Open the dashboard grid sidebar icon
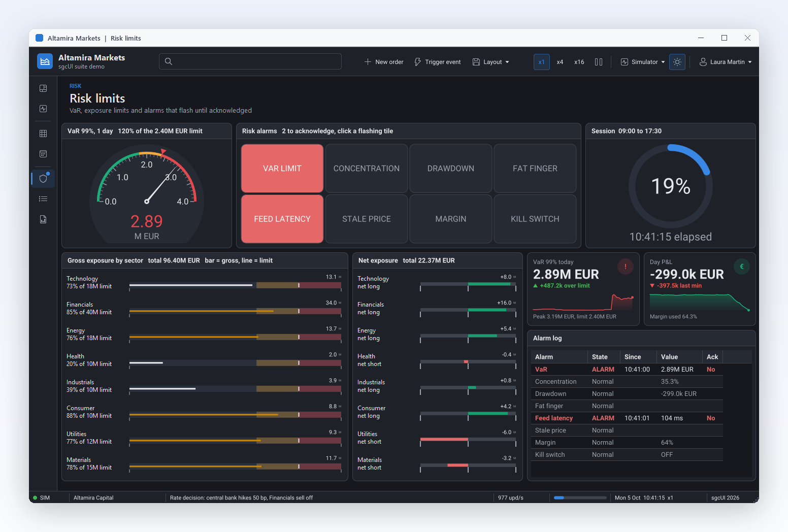 pyautogui.click(x=43, y=88)
